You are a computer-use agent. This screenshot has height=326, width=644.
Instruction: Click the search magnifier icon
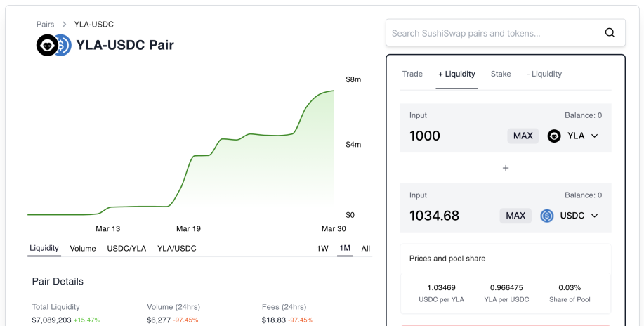pos(610,32)
